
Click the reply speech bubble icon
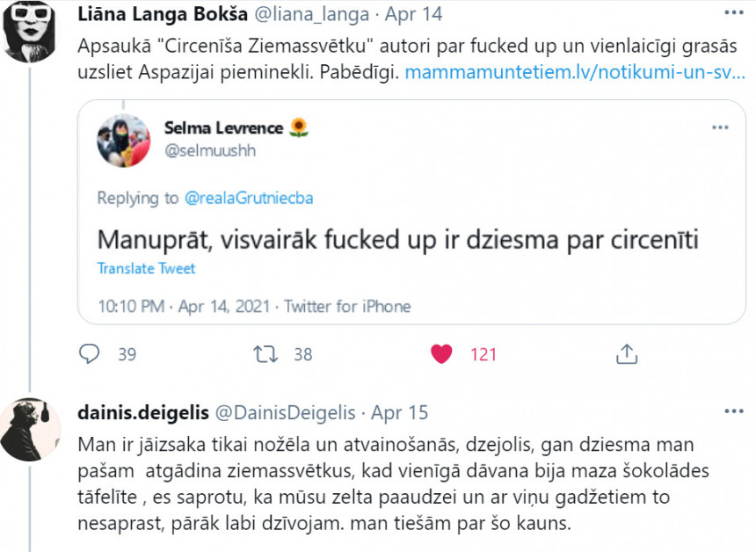click(91, 354)
